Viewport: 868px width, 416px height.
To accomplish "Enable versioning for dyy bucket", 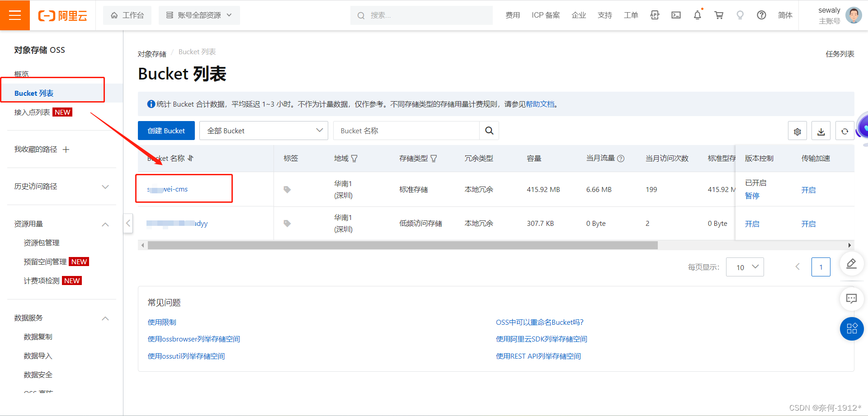I will pyautogui.click(x=752, y=224).
